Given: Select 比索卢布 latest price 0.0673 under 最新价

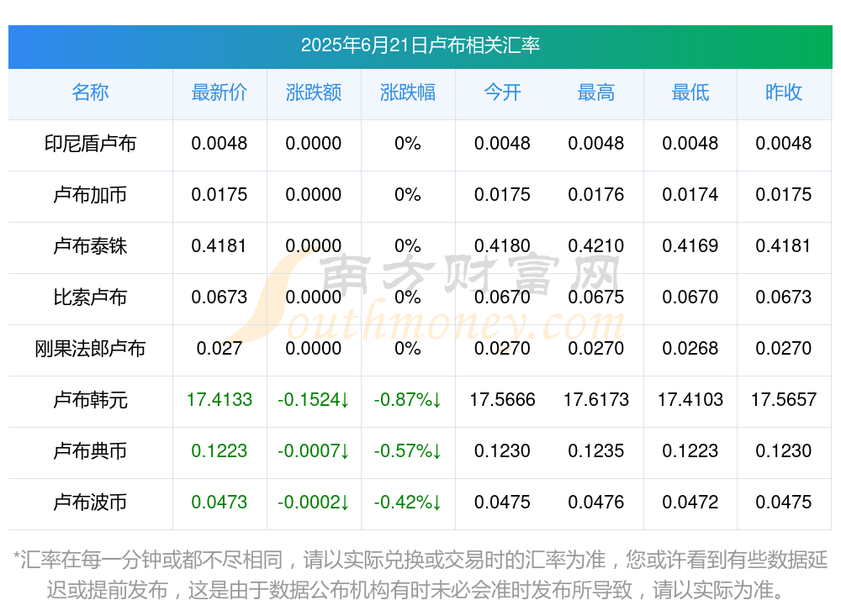Looking at the screenshot, I should [220, 297].
